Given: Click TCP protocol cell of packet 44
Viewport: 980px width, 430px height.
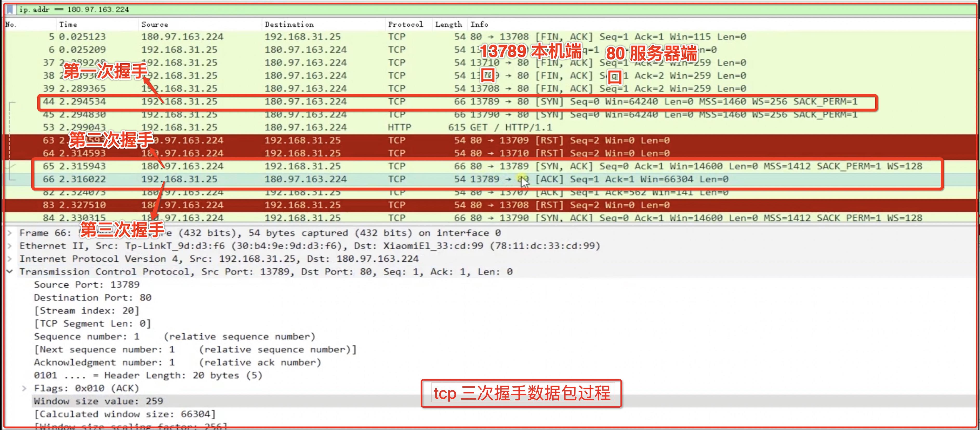Looking at the screenshot, I should tap(397, 102).
